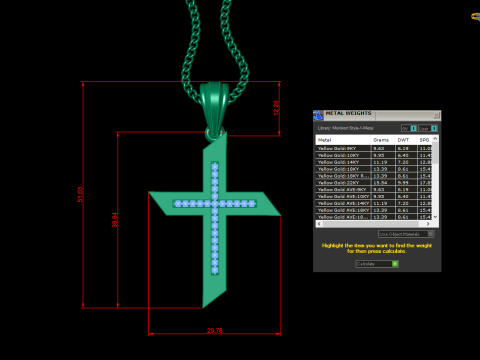Image resolution: width=480 pixels, height=360 pixels.
Task: Click the Metal Weights panel logo icon
Action: (318, 115)
